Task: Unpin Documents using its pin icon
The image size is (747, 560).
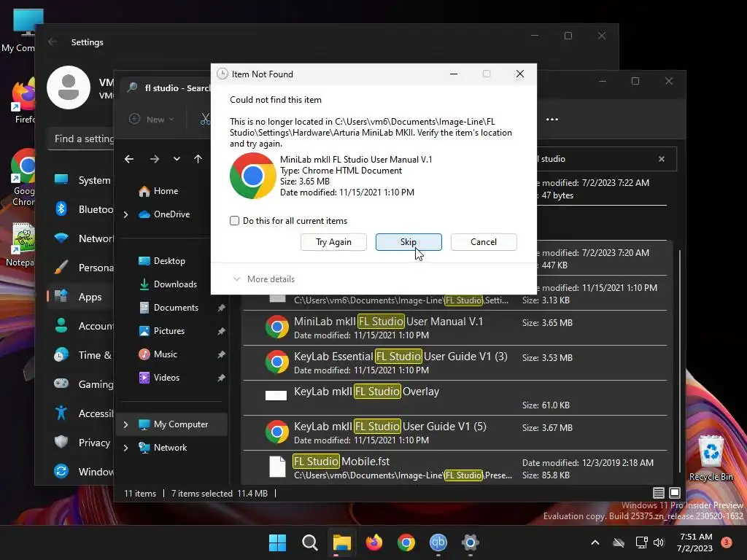Action: 222,308
